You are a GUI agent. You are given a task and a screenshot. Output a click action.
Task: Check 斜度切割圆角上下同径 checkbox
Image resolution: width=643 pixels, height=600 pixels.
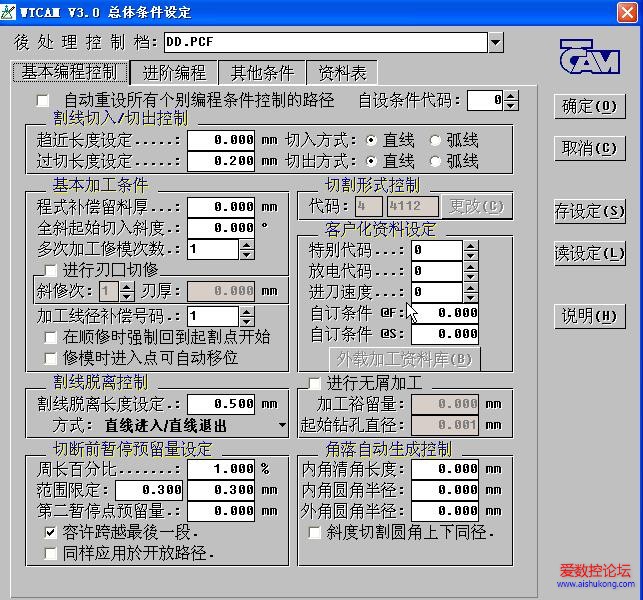point(315,533)
